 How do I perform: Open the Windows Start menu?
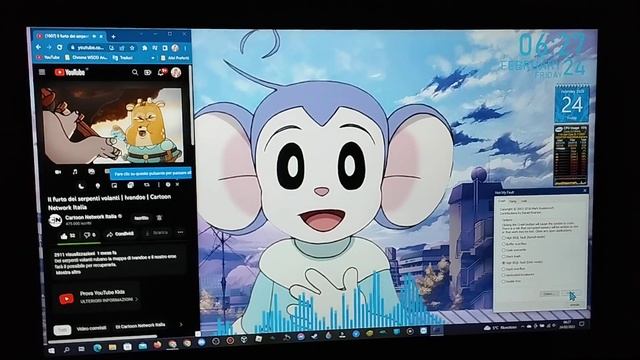(x=52, y=350)
